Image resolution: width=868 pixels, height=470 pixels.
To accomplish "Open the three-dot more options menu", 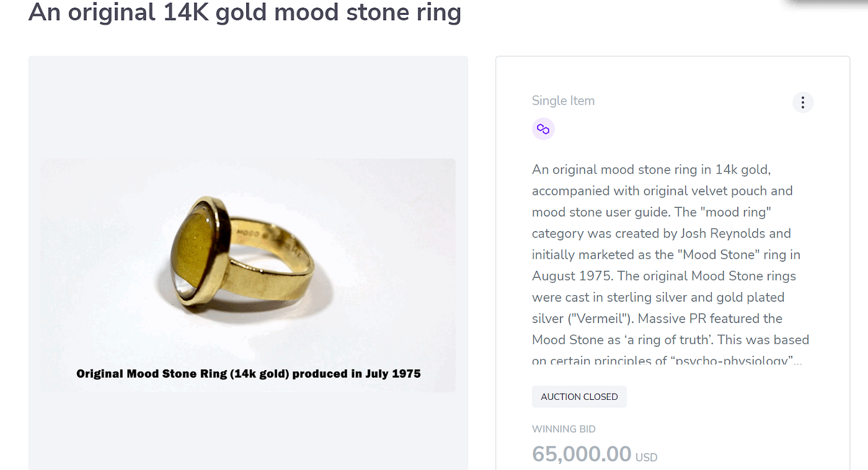I will (802, 102).
